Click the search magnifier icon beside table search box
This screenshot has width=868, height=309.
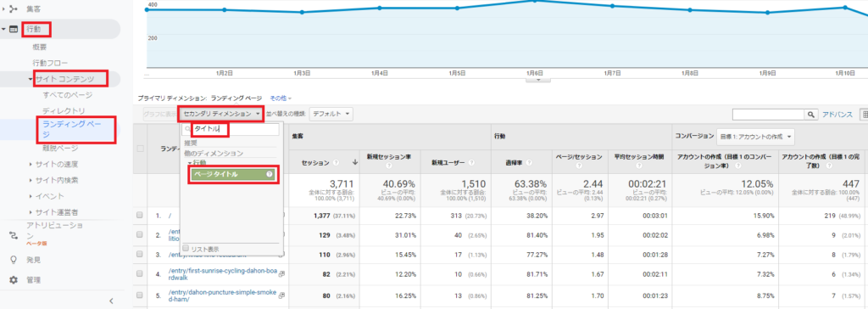811,115
